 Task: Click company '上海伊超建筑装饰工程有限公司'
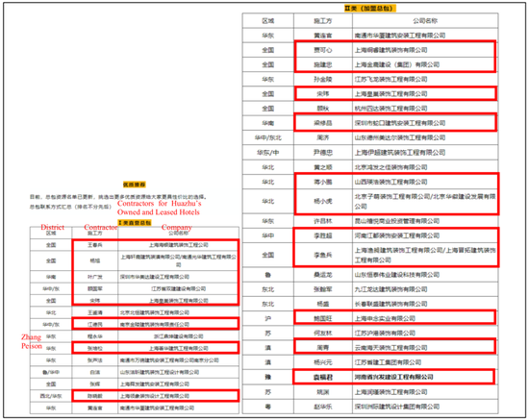pyautogui.click(x=400, y=153)
